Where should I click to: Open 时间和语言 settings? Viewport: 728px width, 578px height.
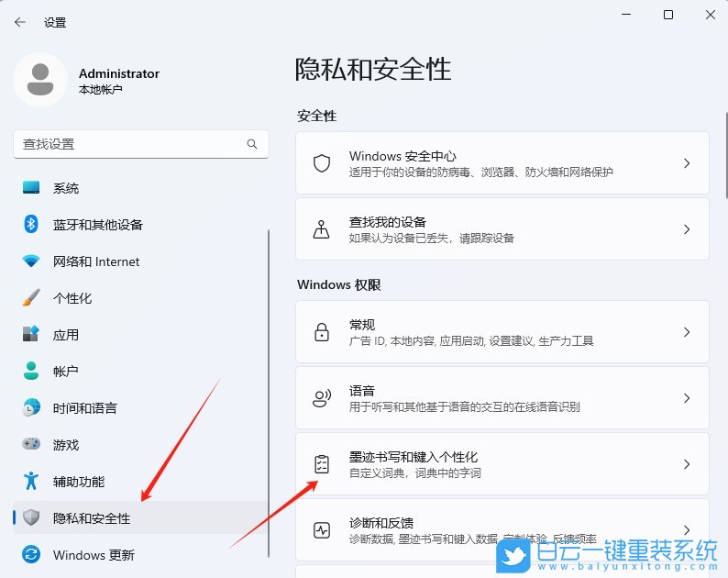[x=140, y=408]
